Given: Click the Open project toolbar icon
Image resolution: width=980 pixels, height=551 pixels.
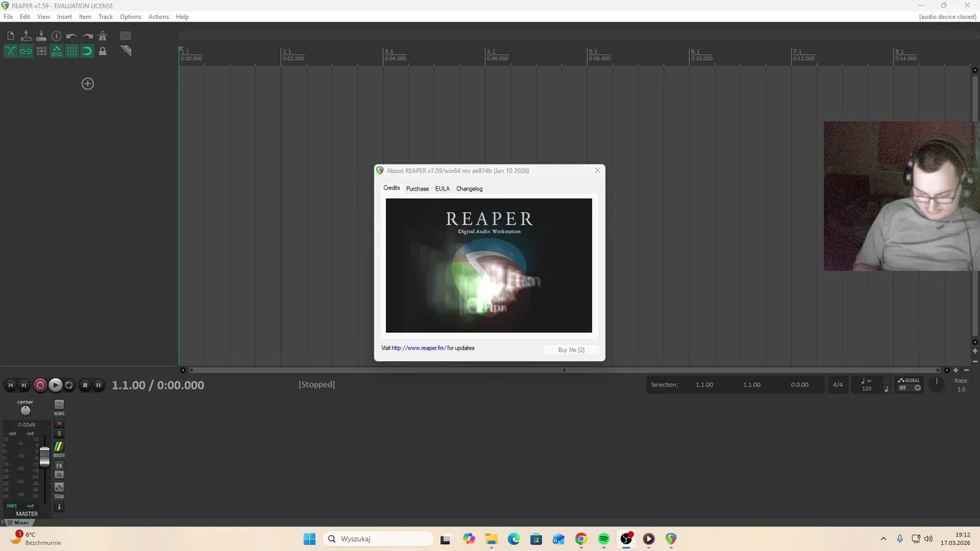Looking at the screenshot, I should point(26,36).
